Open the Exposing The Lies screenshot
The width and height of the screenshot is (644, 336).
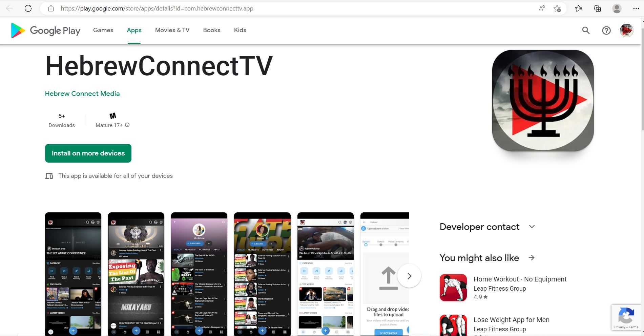coord(136,274)
